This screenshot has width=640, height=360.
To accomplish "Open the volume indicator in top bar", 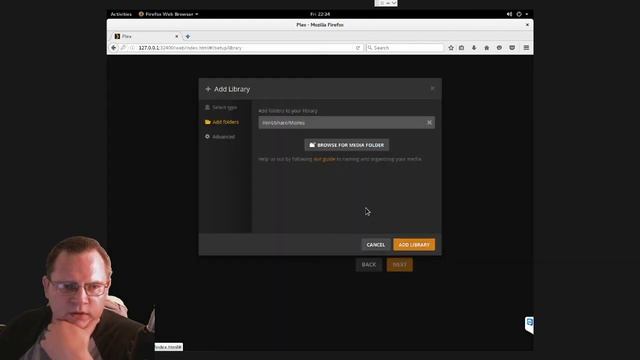I will [x=509, y=14].
